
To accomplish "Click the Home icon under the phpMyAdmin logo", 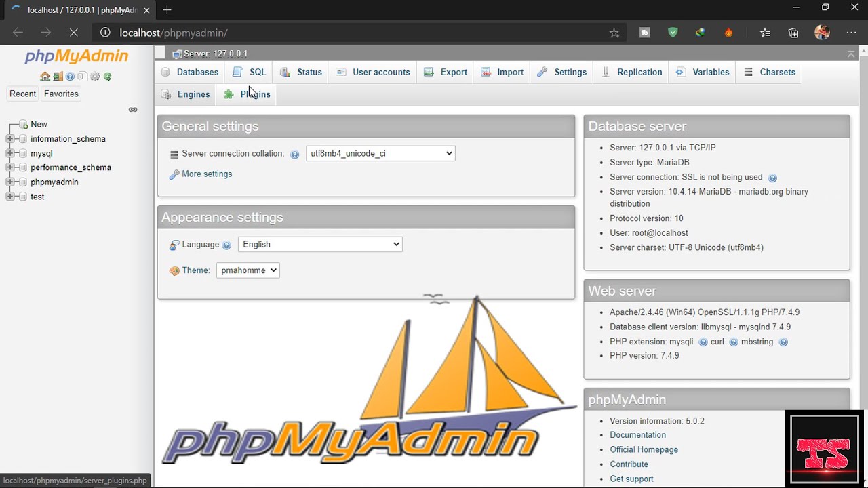I will click(x=45, y=77).
